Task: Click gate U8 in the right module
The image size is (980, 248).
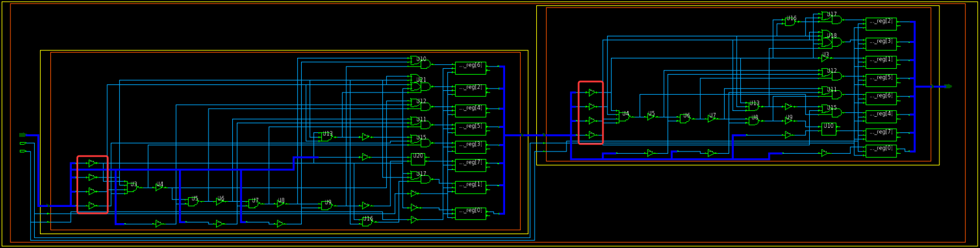Action: [754, 121]
